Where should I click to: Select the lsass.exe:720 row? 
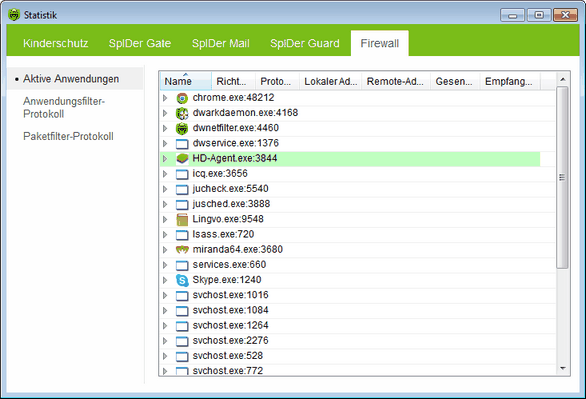pyautogui.click(x=358, y=235)
